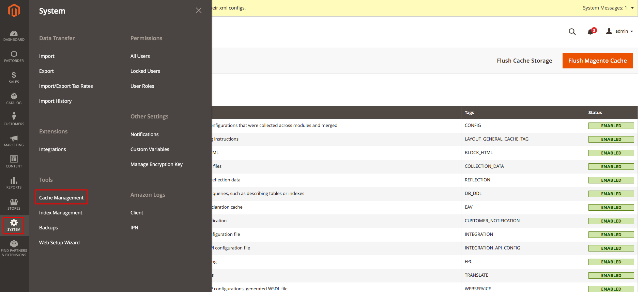Click the search magnifier icon
The image size is (644, 292).
(572, 32)
